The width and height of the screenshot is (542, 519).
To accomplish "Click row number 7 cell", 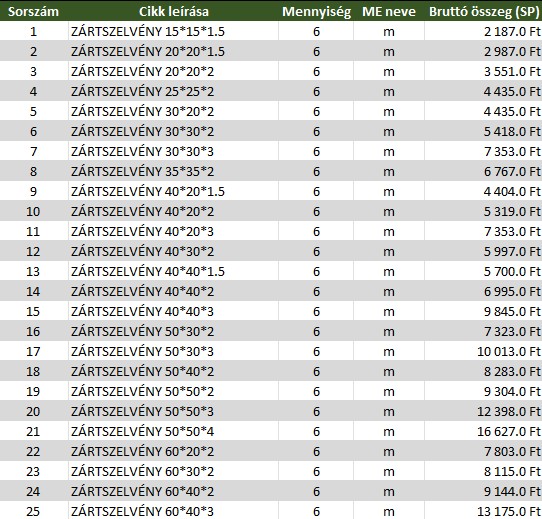I will point(34,151).
